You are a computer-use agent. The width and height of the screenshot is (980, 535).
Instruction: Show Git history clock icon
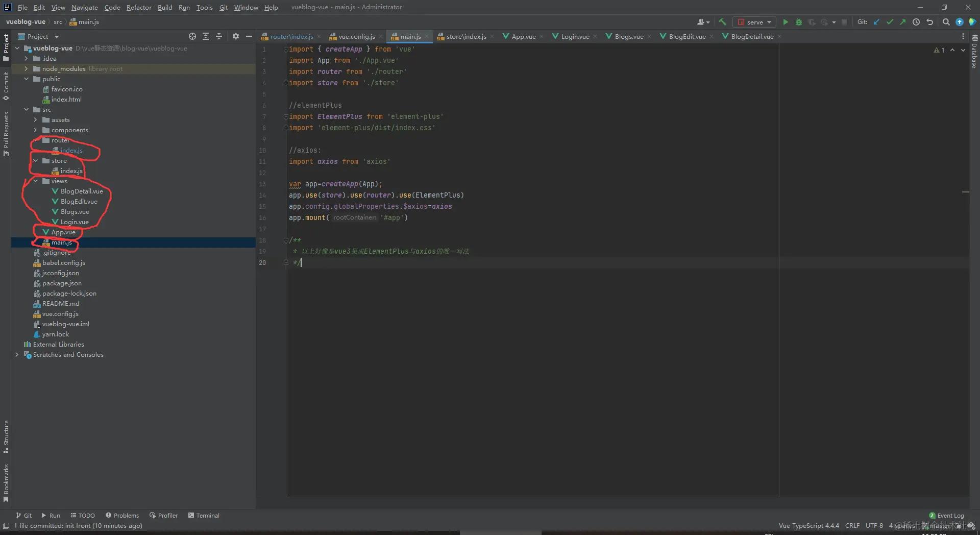916,22
